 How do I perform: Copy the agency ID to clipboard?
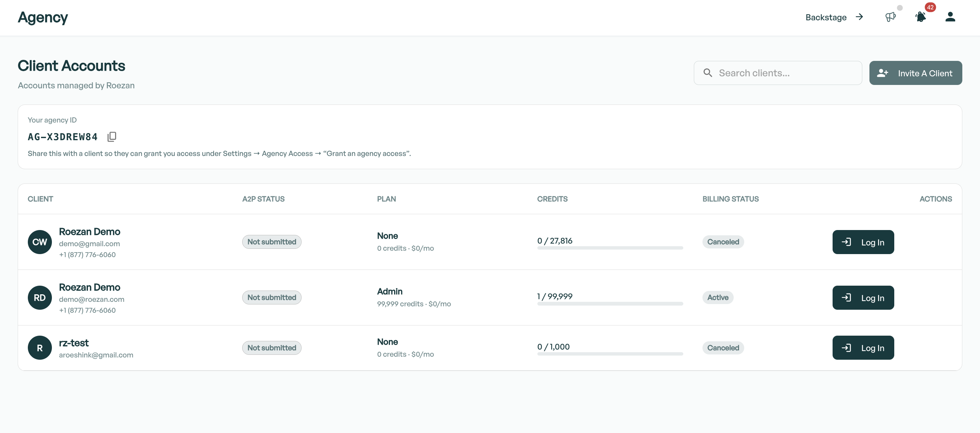pyautogui.click(x=111, y=137)
